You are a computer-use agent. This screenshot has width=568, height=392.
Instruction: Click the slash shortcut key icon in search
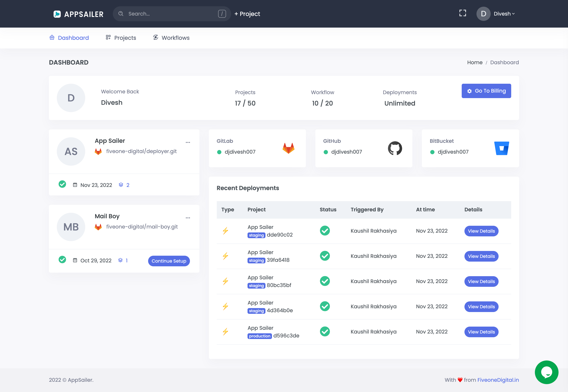[222, 14]
